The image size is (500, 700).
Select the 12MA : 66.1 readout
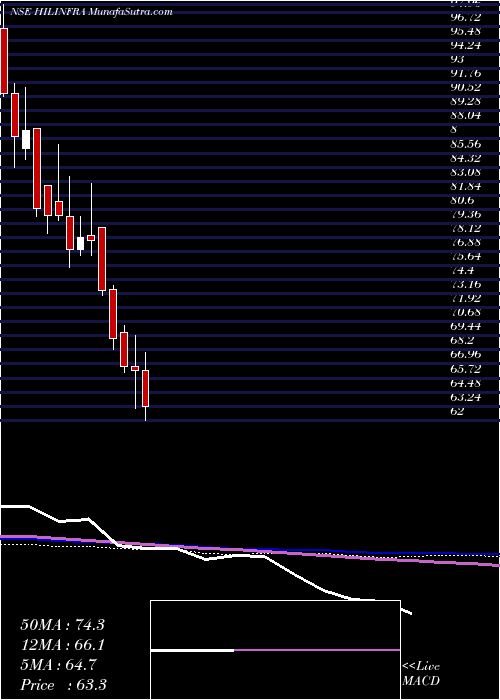[62, 644]
